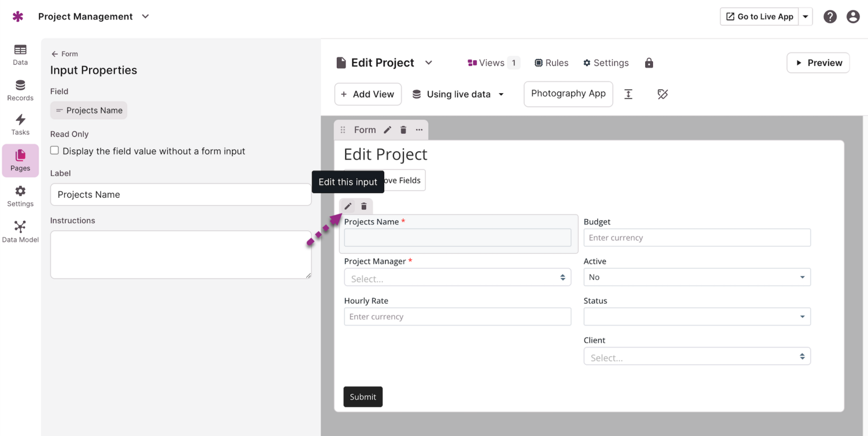Go to Tasks in the sidebar
868x436 pixels.
(x=20, y=124)
